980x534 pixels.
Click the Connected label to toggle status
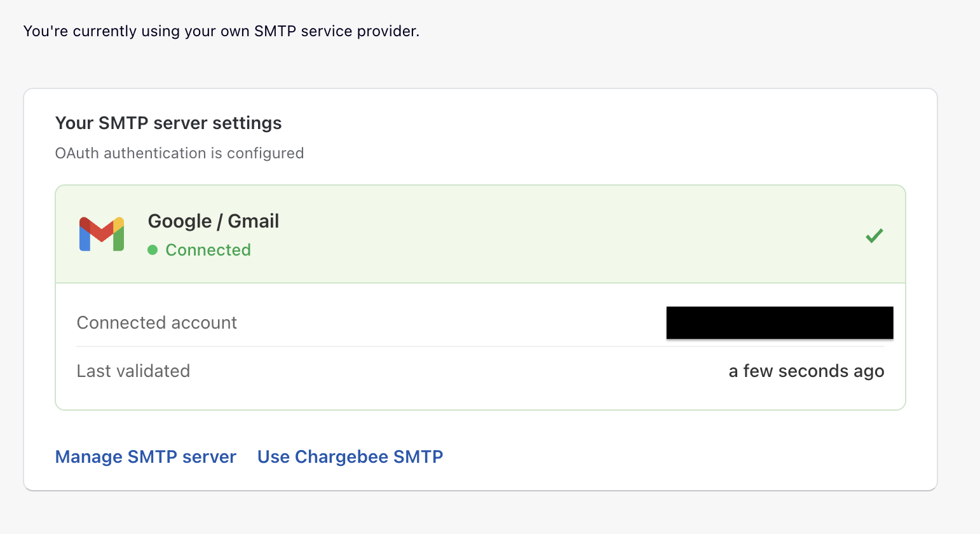(x=208, y=249)
